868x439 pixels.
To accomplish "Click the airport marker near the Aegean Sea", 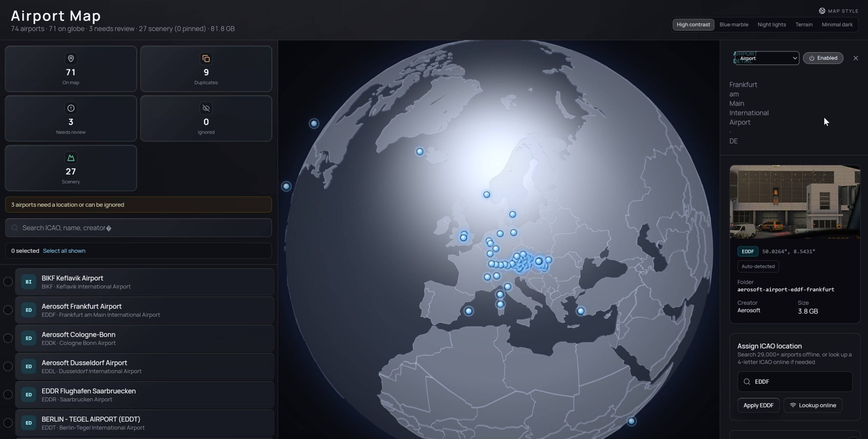I will 581,311.
